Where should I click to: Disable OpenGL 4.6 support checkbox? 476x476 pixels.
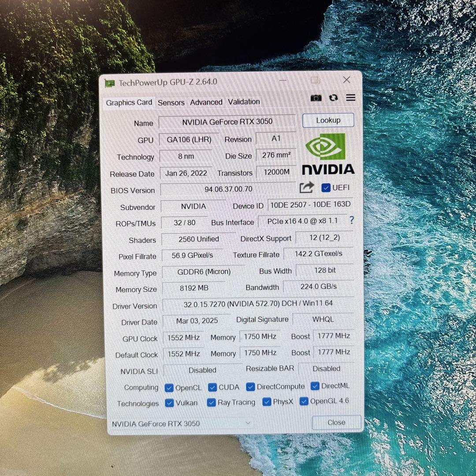pyautogui.click(x=304, y=401)
